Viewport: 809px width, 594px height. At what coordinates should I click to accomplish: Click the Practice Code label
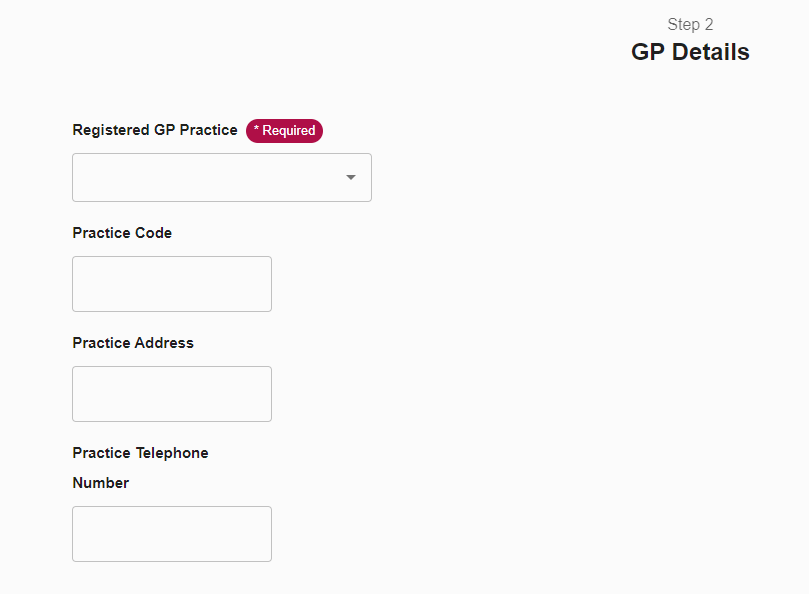(x=122, y=233)
